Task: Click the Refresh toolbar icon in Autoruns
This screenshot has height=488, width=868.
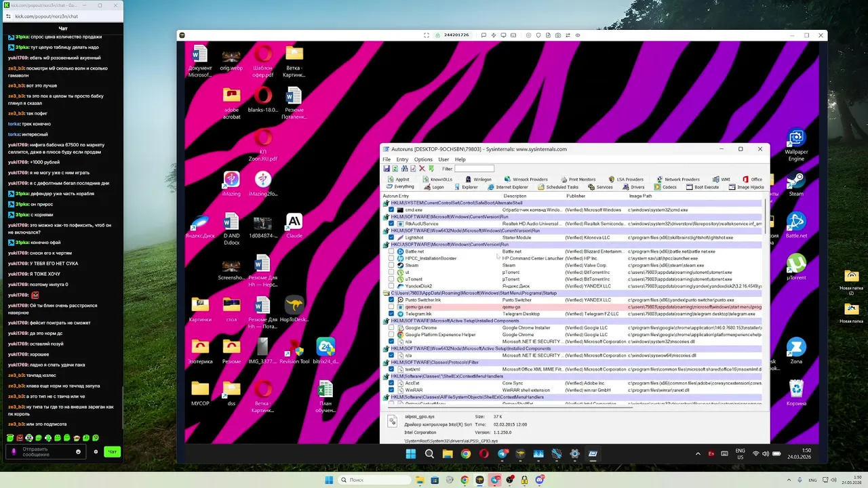Action: pos(395,169)
